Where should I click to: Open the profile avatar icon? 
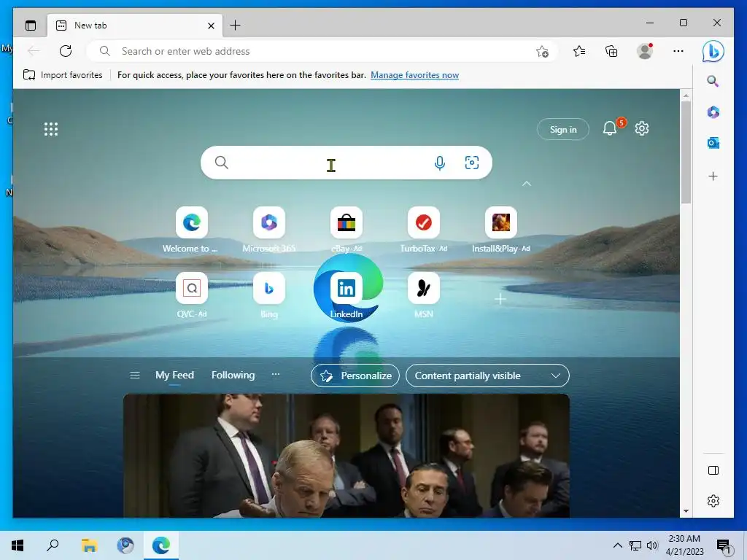point(645,51)
